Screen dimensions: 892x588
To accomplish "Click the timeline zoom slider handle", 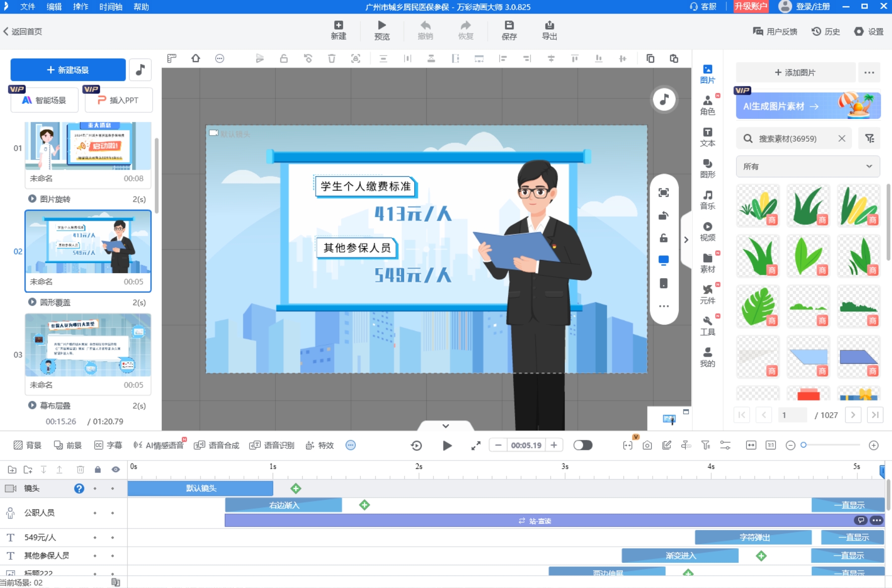I will (804, 445).
